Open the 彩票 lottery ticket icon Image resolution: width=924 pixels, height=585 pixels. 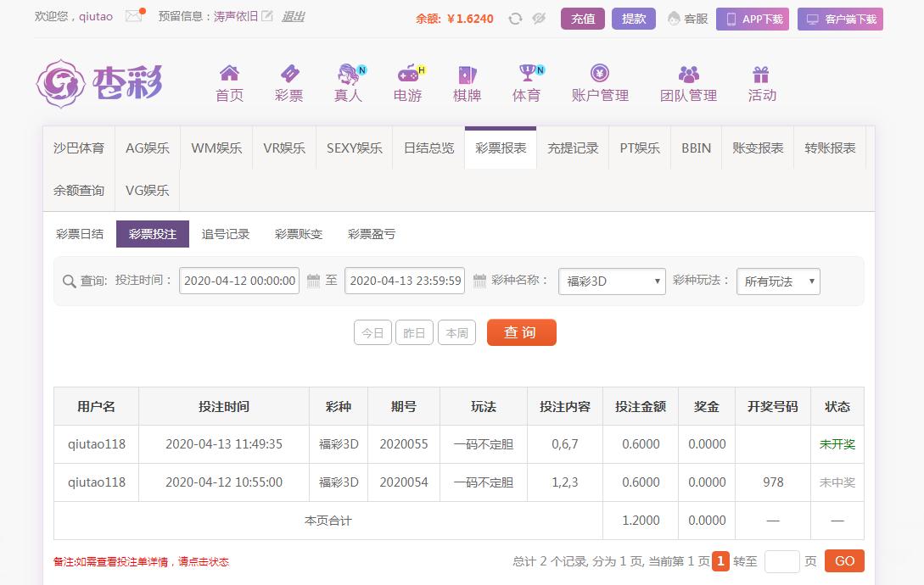point(289,74)
